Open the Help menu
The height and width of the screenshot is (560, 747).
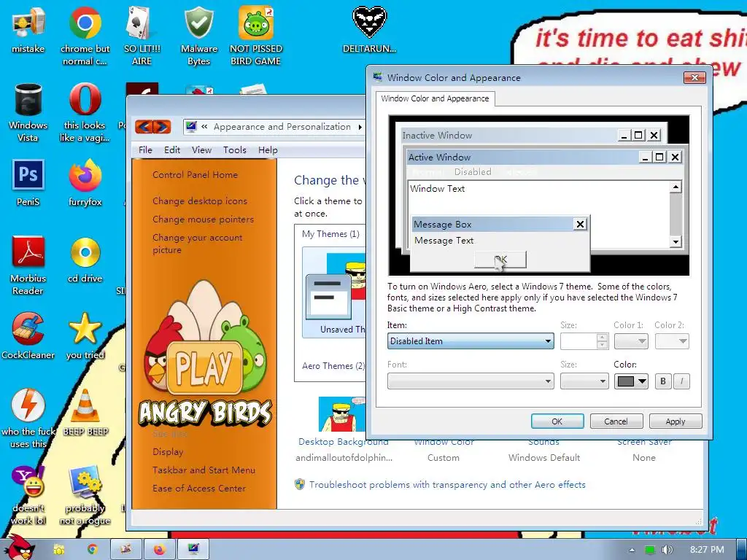click(x=268, y=150)
